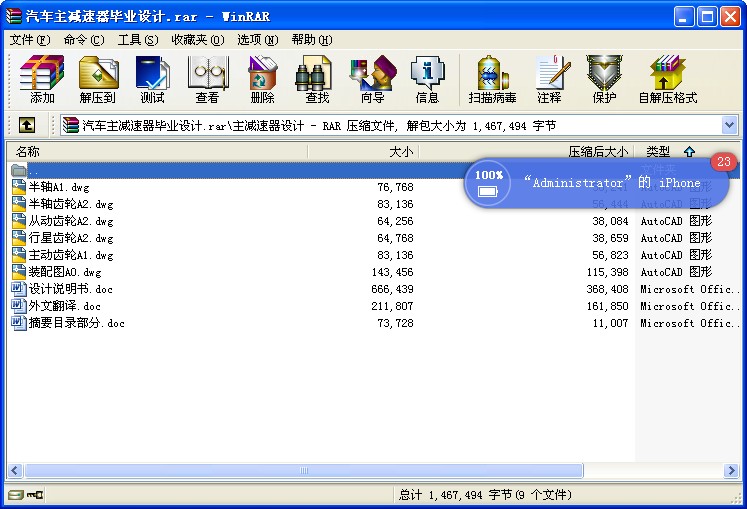The height and width of the screenshot is (509, 747).
Task: Click the 设计说明书.doc Word icon
Action: click(x=19, y=289)
